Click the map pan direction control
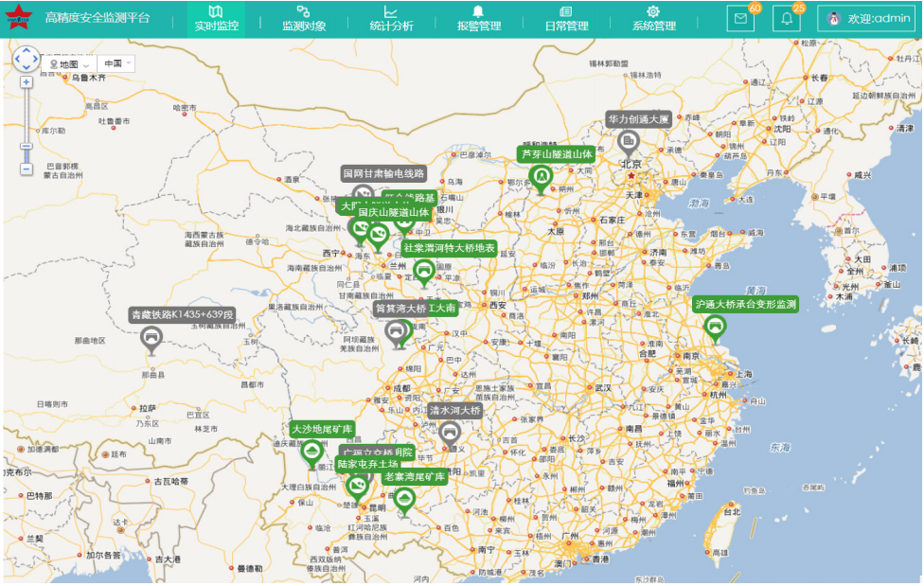Viewport: 924px width, 586px height. point(27,59)
